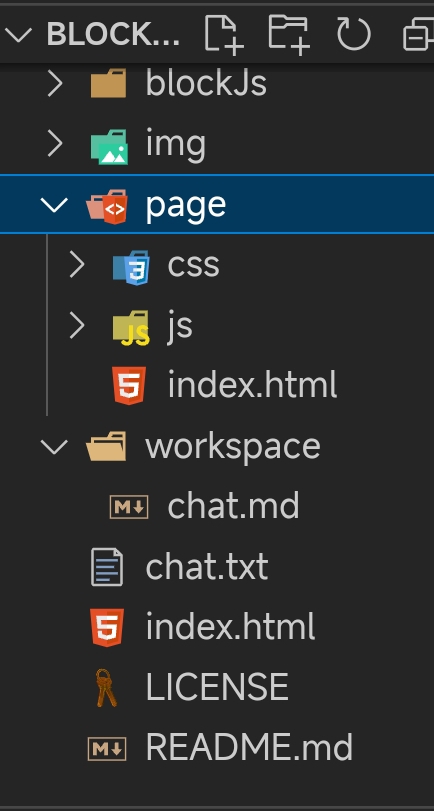The height and width of the screenshot is (811, 434).
Task: Select the LICENSE file
Action: point(217,687)
